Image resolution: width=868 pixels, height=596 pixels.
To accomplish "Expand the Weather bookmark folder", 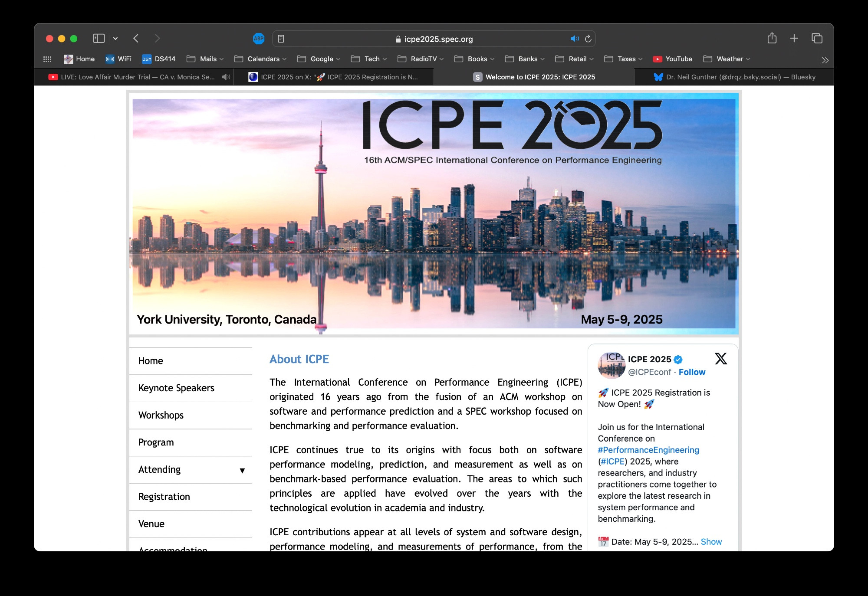I will click(727, 59).
